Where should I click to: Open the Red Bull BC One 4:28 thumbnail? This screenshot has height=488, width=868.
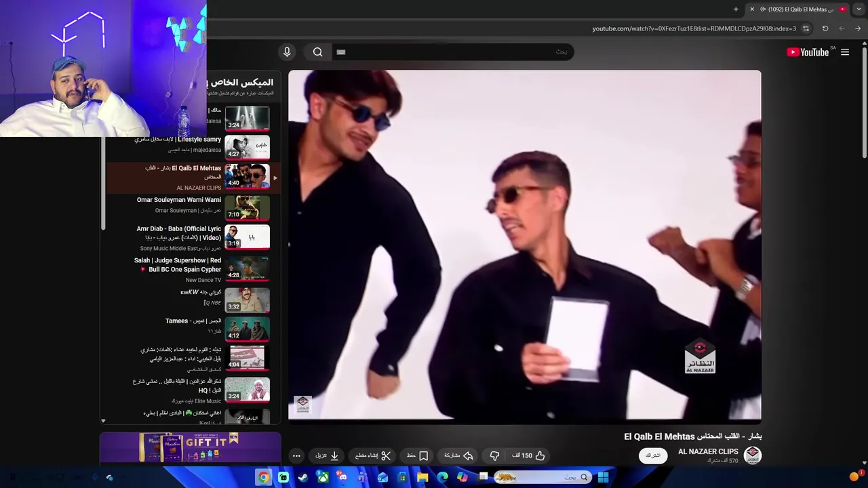point(247,268)
